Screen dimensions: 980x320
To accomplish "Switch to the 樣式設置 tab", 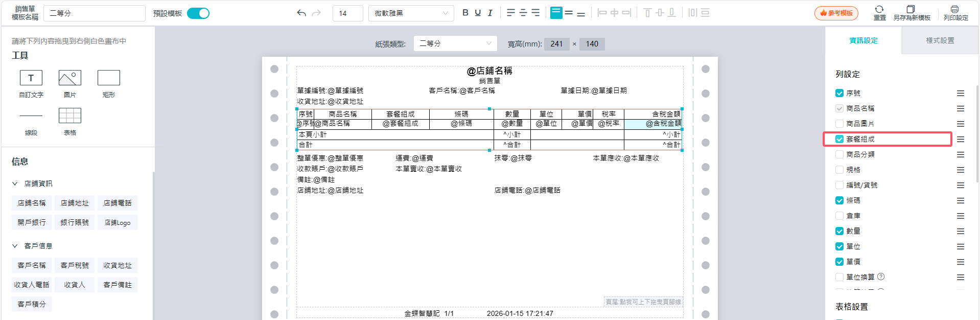I will point(940,40).
